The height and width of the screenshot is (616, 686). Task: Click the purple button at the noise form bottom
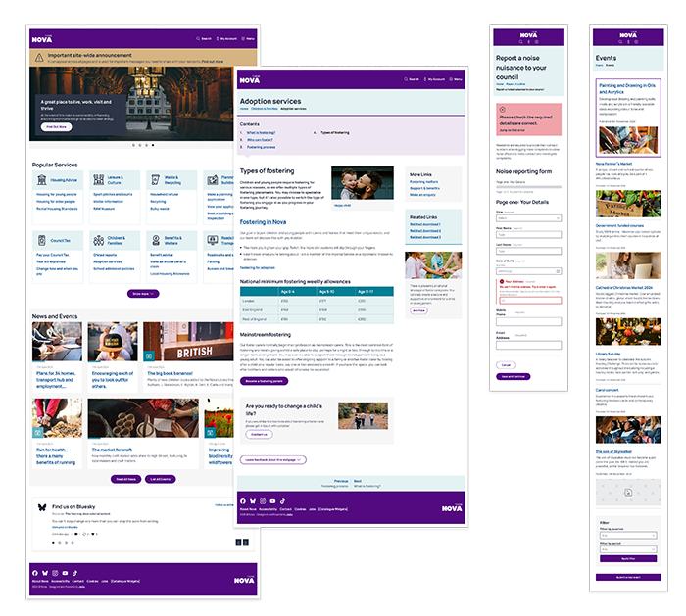pyautogui.click(x=514, y=376)
